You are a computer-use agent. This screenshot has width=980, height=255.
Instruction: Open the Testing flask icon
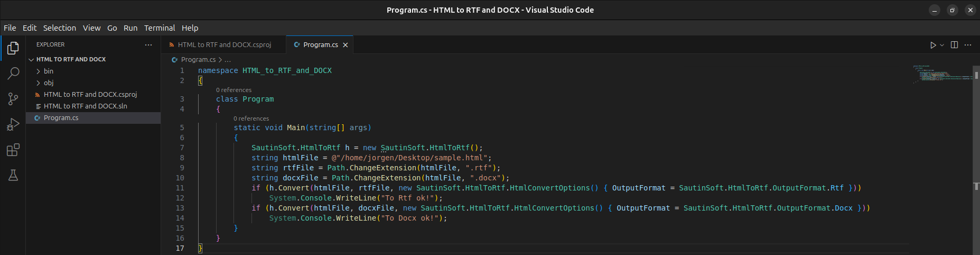click(x=13, y=175)
